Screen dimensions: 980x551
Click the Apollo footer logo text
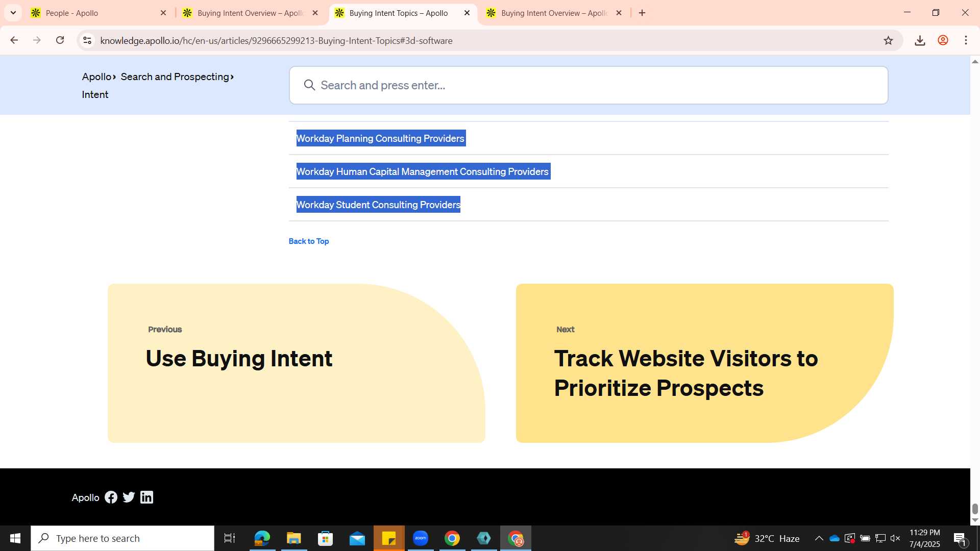coord(85,497)
